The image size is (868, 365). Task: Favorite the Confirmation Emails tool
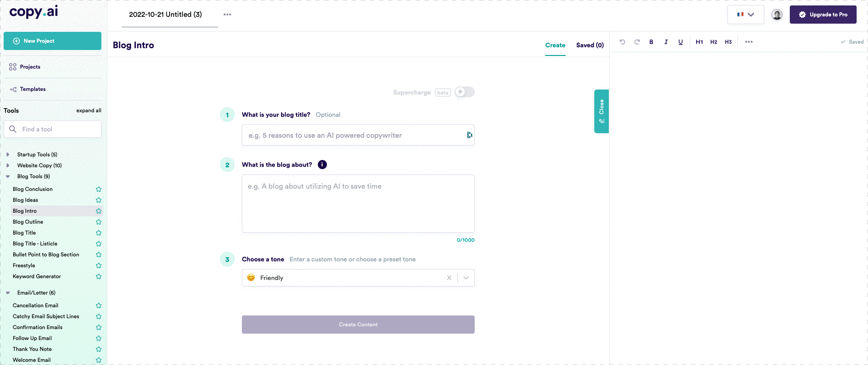coord(99,327)
